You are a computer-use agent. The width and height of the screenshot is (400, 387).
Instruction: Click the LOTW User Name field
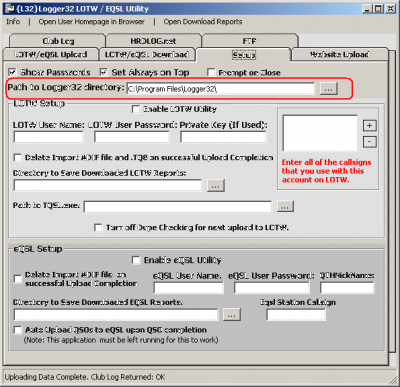[49, 137]
